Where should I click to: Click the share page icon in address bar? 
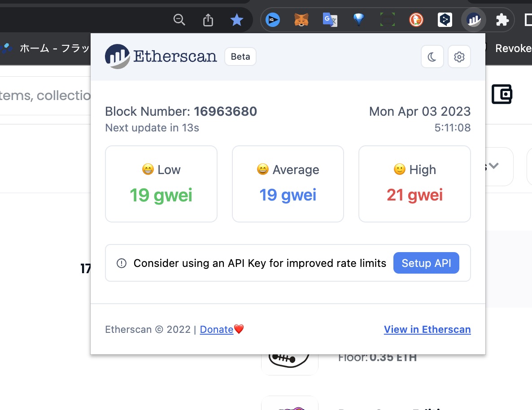[208, 20]
